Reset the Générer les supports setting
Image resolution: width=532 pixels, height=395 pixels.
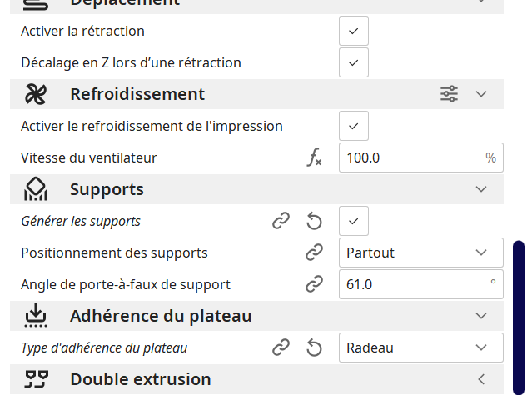click(314, 221)
